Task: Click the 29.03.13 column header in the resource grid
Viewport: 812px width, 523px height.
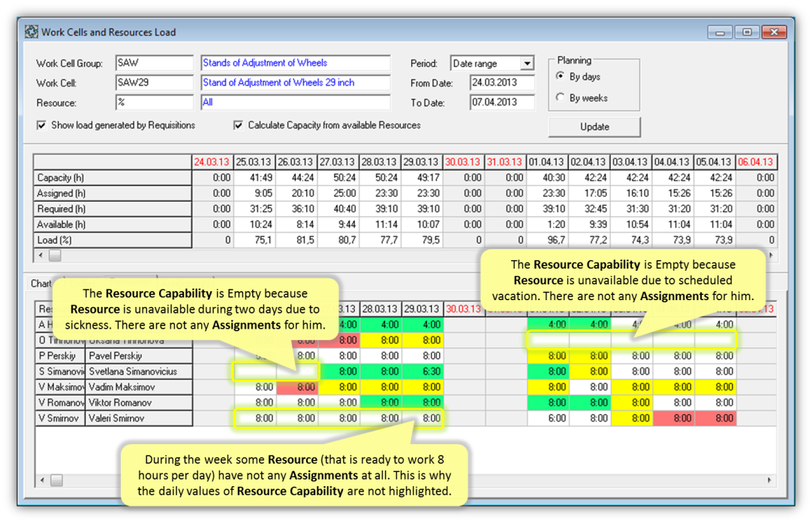Action: click(423, 309)
